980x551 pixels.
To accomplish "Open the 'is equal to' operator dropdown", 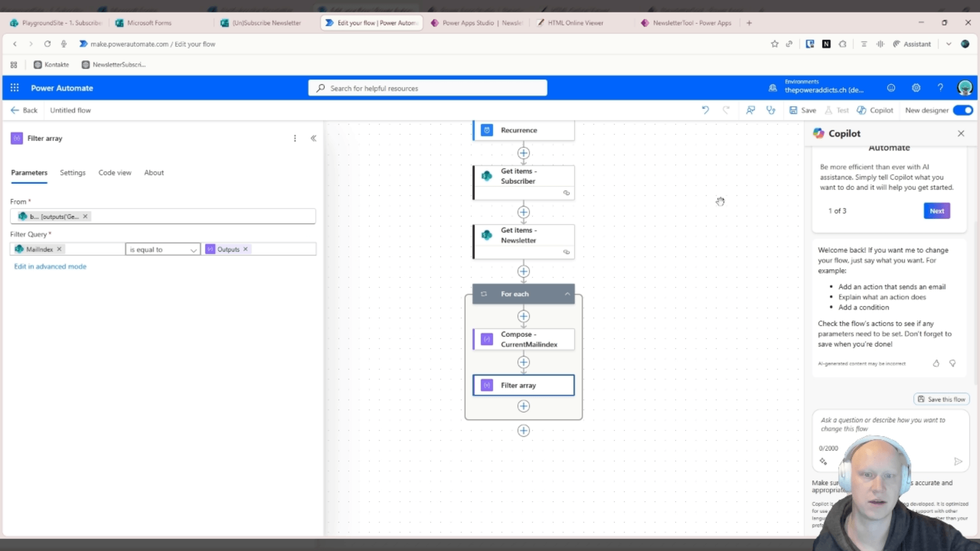I will 163,249.
